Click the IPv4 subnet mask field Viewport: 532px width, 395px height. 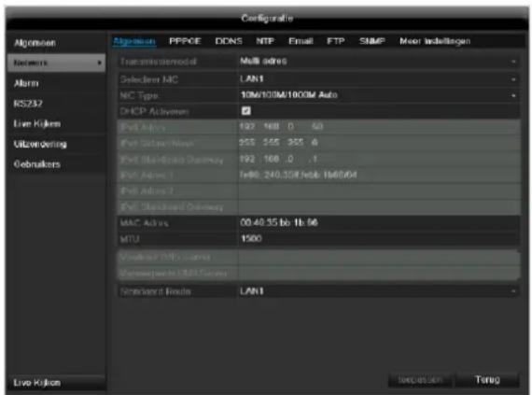point(379,143)
